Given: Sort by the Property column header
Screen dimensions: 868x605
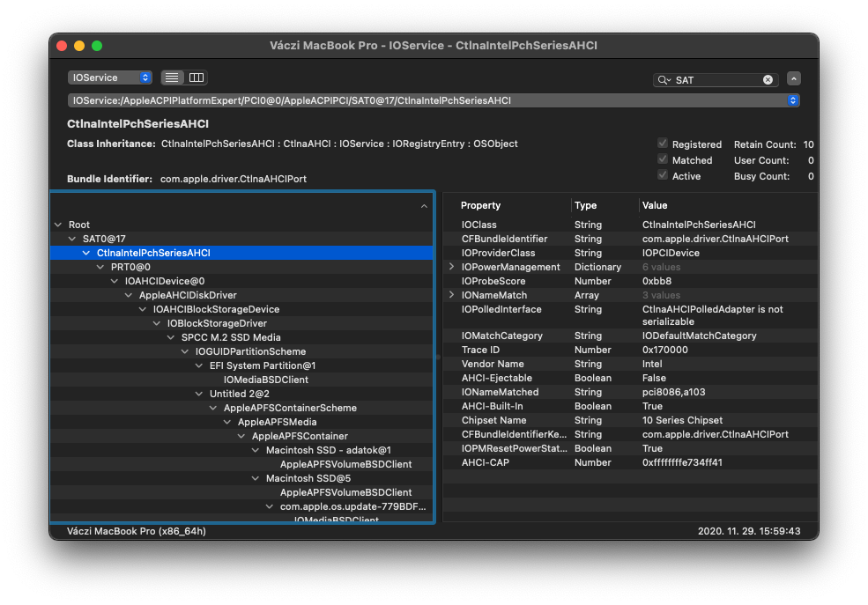Looking at the screenshot, I should (x=480, y=205).
